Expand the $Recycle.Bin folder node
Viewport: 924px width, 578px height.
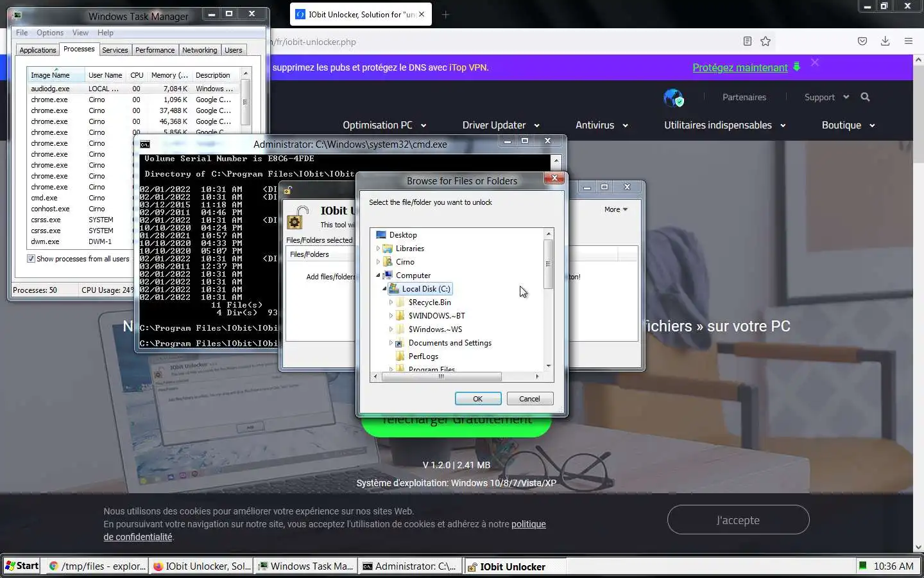(391, 302)
